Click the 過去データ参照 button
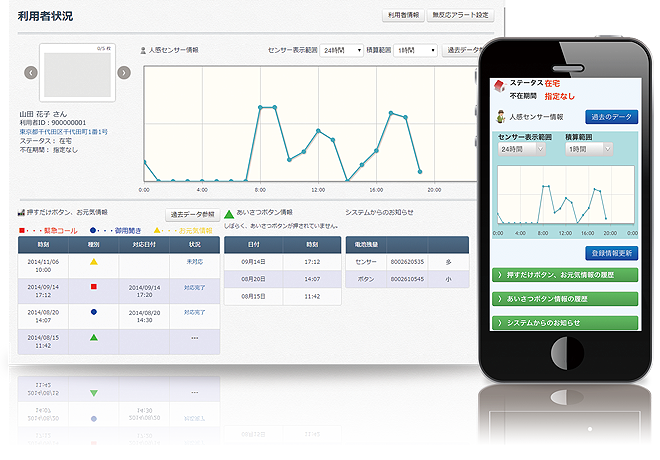Image resolution: width=660 pixels, height=460 pixels. click(192, 215)
